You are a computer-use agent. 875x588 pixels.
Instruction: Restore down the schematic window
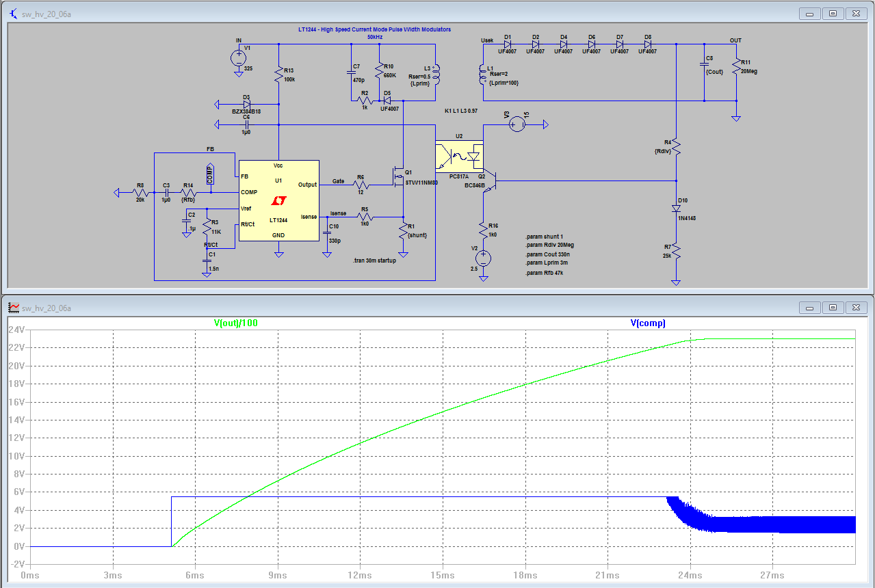[833, 13]
